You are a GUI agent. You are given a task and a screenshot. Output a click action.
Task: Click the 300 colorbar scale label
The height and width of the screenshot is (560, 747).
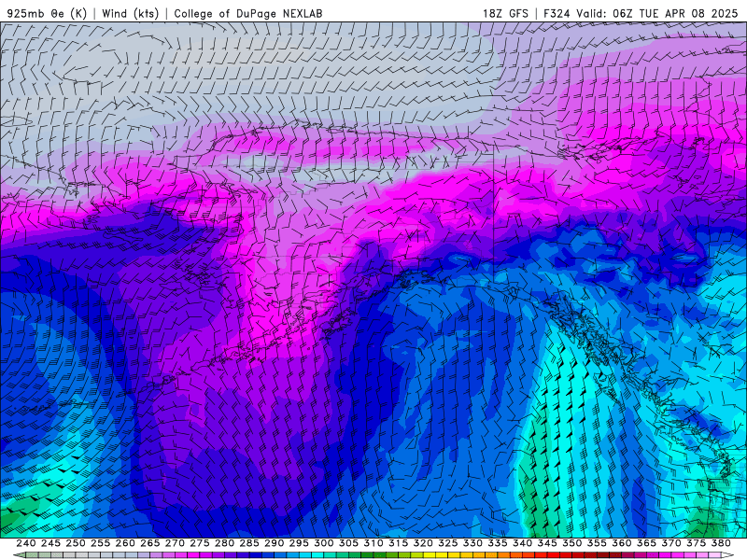pyautogui.click(x=324, y=543)
